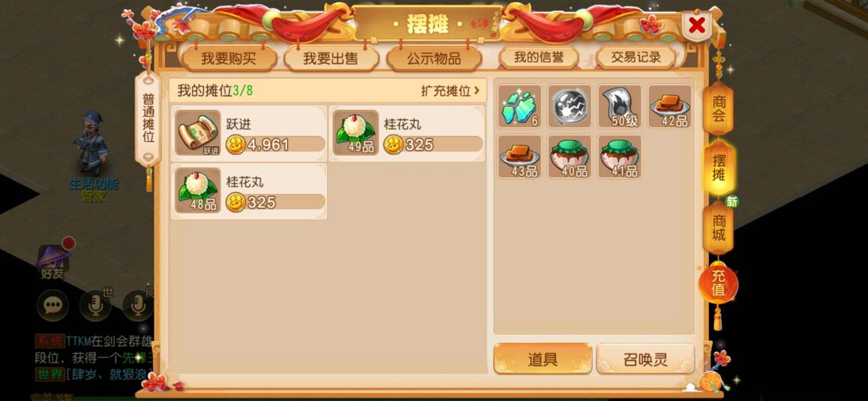This screenshot has width=868, height=401.
Task: Select the lightning orb inventory item
Action: click(x=570, y=106)
